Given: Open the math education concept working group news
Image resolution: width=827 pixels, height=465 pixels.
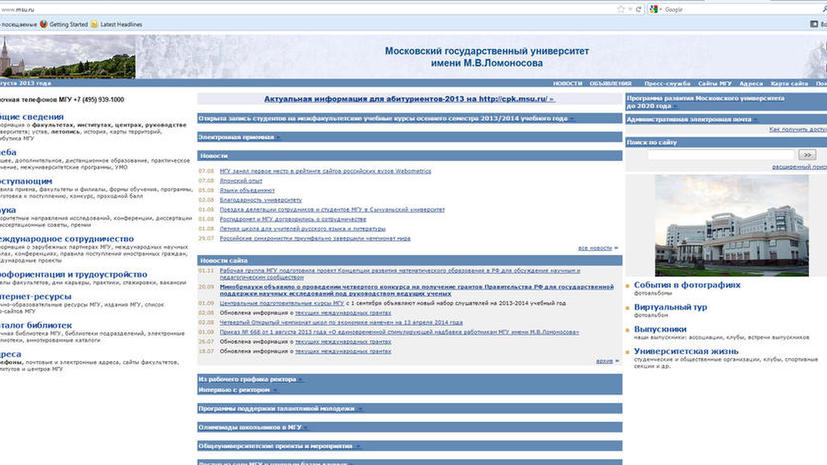Looking at the screenshot, I should 400,274.
